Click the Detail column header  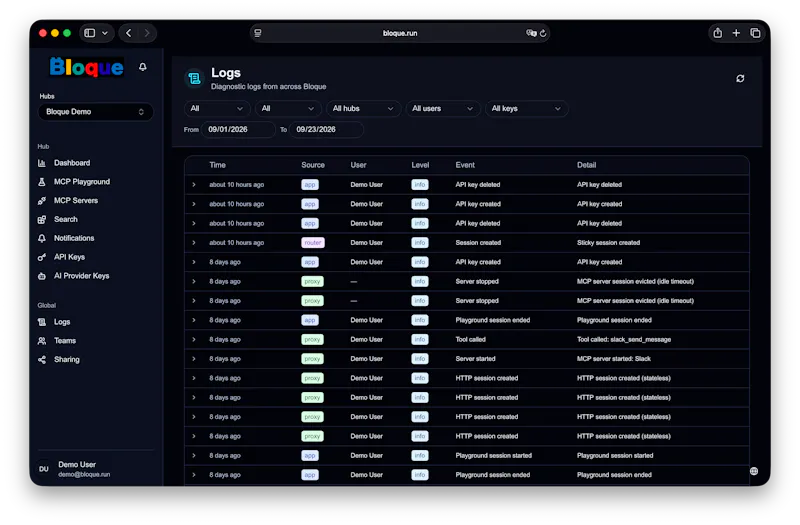[586, 165]
